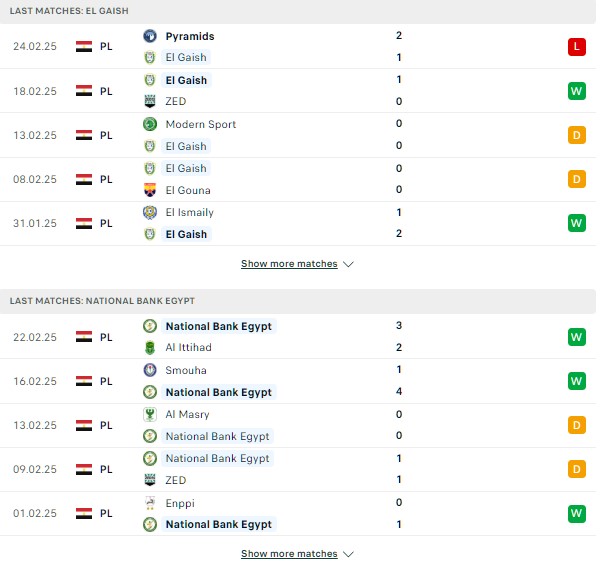This screenshot has width=600, height=571.
Task: Click chevron beside lower Show more matches
Action: [348, 554]
